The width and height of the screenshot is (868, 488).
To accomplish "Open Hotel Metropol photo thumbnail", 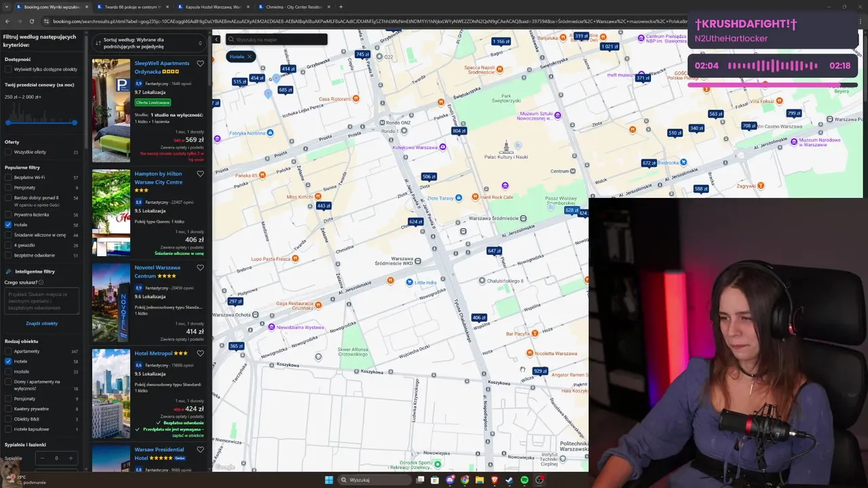I will pyautogui.click(x=111, y=393).
